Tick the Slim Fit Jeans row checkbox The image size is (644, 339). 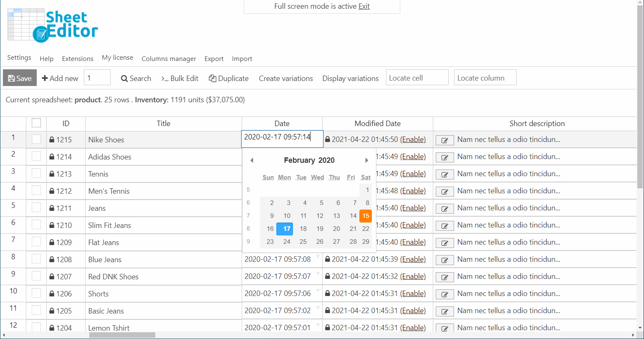tap(36, 225)
